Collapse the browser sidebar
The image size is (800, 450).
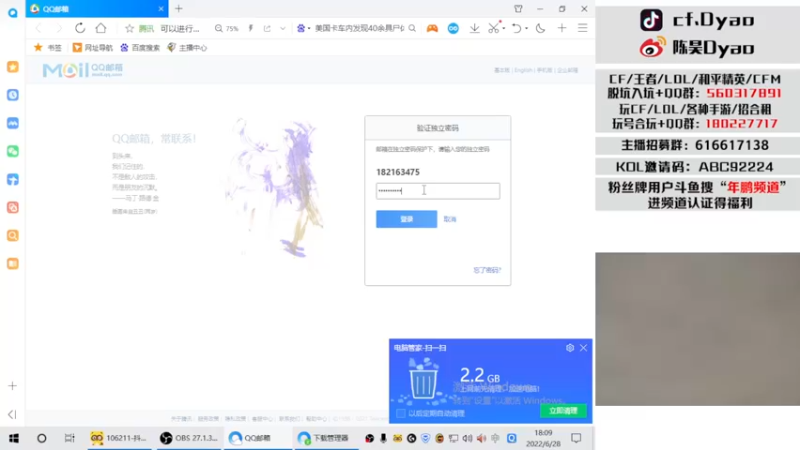pyautogui.click(x=12, y=414)
